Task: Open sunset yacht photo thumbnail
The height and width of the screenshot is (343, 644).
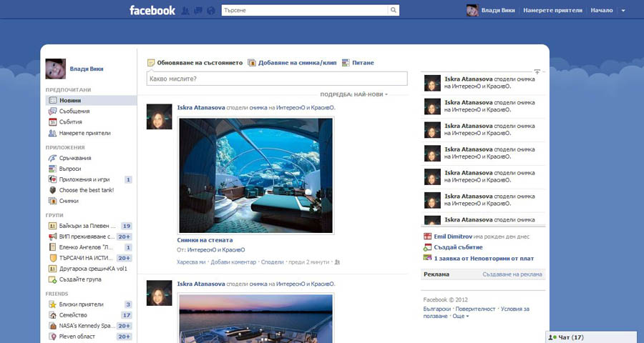Action: [x=256, y=318]
